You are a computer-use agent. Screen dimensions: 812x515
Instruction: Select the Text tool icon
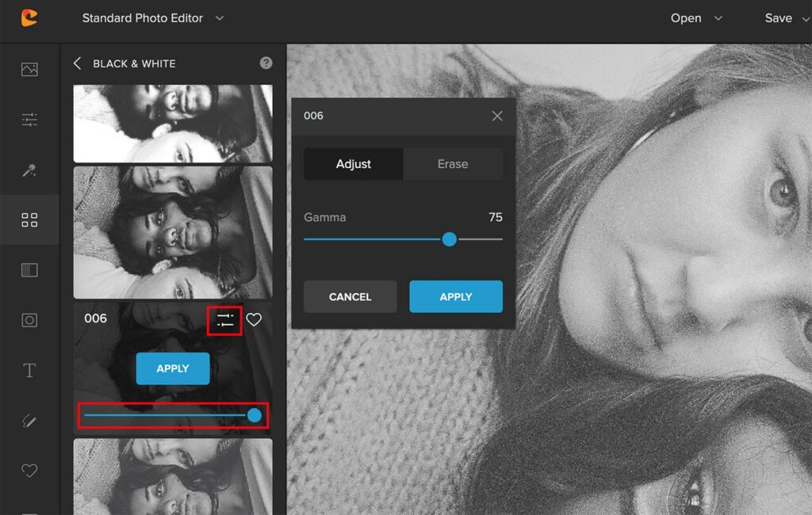(29, 371)
